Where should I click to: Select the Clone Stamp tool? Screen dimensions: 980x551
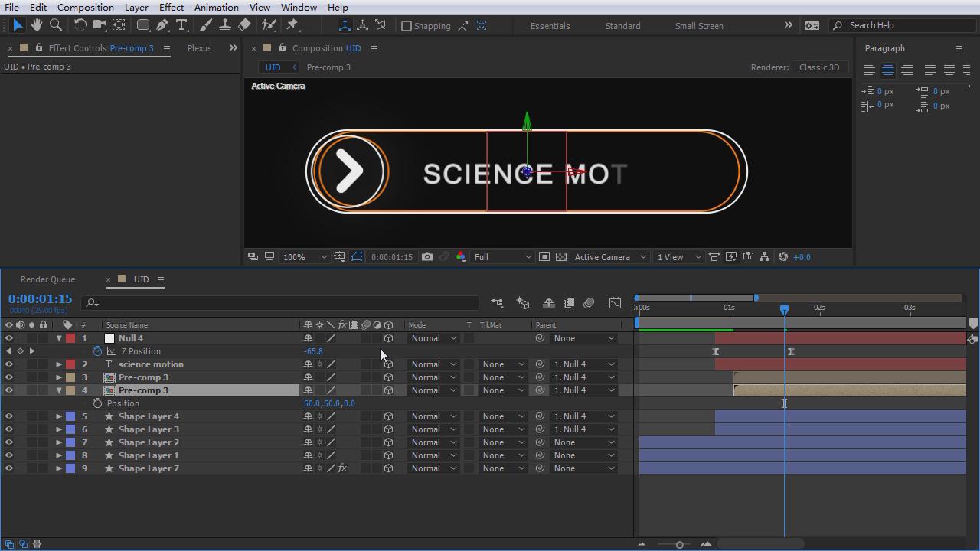(x=225, y=25)
